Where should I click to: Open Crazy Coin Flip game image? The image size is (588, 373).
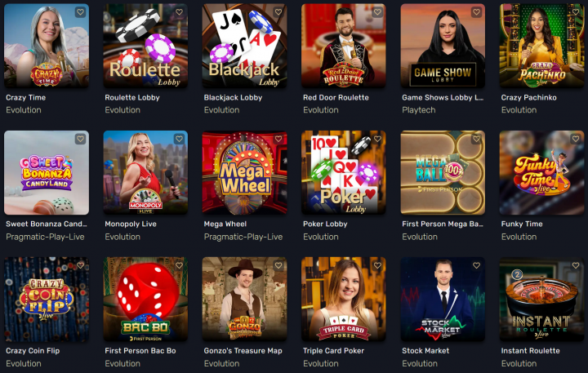coord(47,300)
